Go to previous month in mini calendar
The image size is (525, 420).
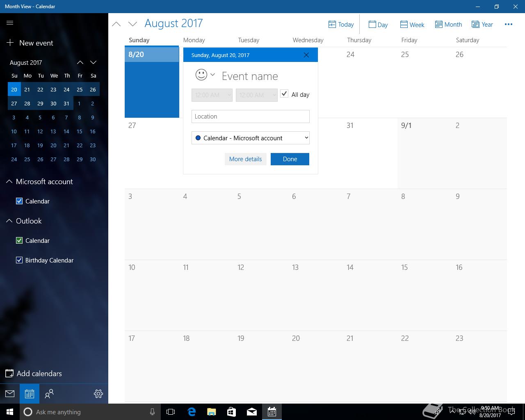point(80,62)
